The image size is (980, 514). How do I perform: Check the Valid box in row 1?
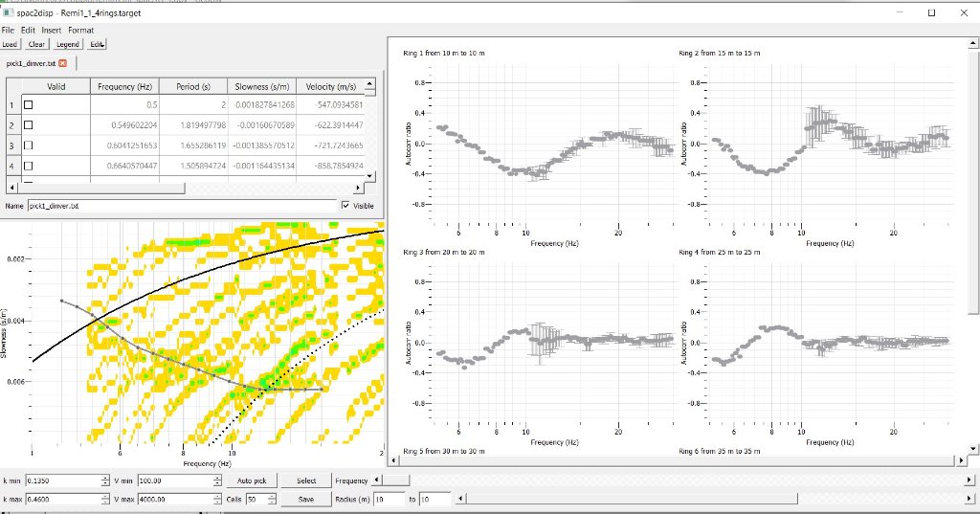coord(28,104)
